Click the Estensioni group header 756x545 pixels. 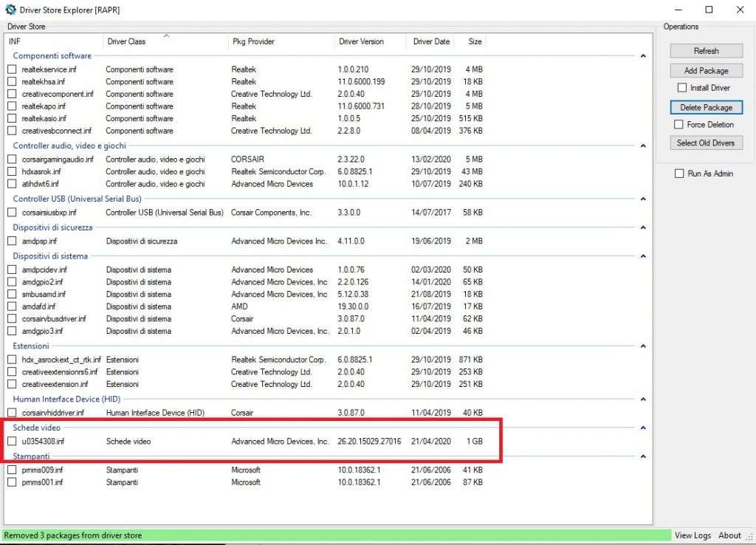pos(31,346)
